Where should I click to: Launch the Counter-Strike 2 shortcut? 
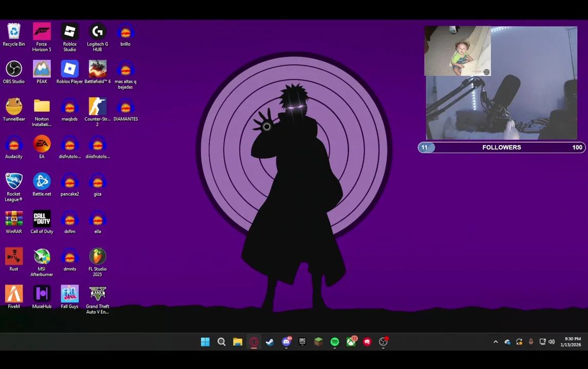pyautogui.click(x=97, y=112)
